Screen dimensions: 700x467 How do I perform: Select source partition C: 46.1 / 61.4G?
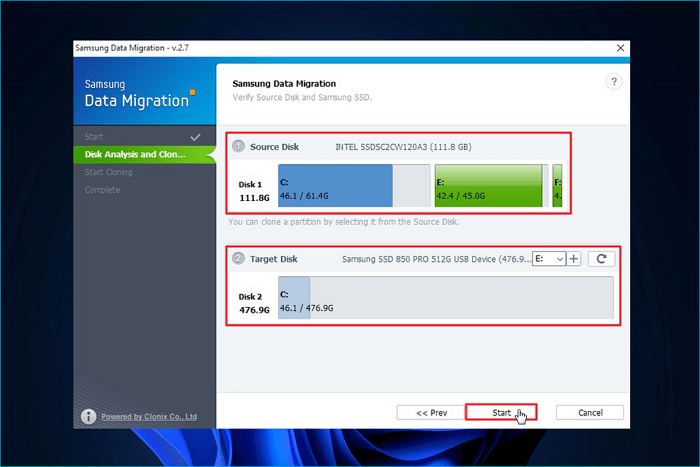tap(354, 185)
